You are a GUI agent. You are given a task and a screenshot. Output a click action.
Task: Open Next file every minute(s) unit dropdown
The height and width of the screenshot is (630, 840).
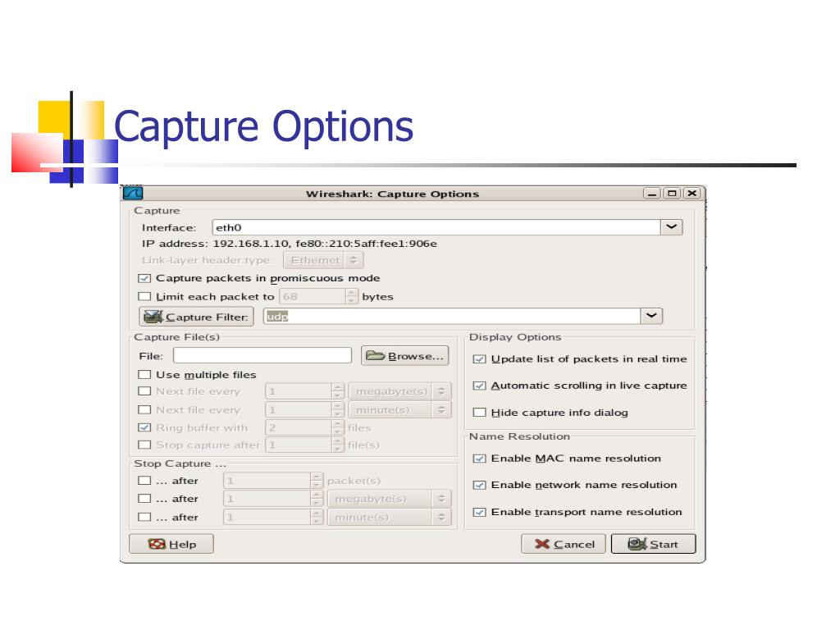(400, 410)
